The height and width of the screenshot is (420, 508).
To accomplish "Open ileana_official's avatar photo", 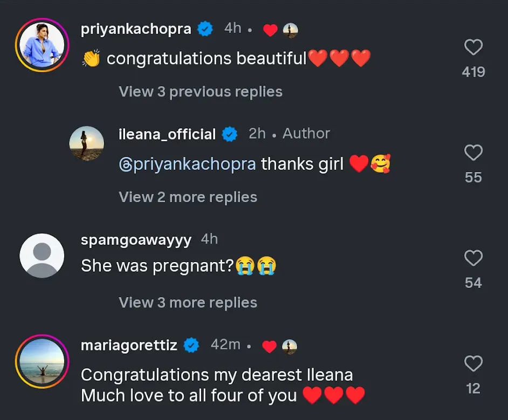I will point(86,143).
